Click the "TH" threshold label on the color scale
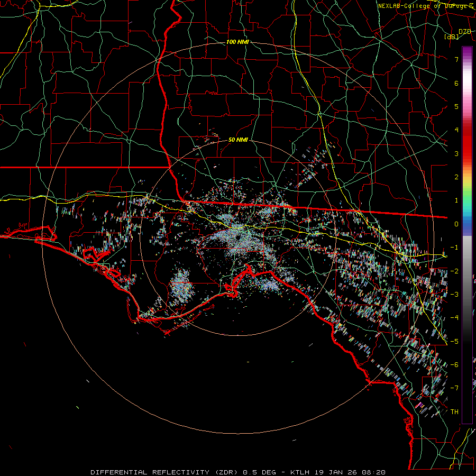 pos(454,412)
